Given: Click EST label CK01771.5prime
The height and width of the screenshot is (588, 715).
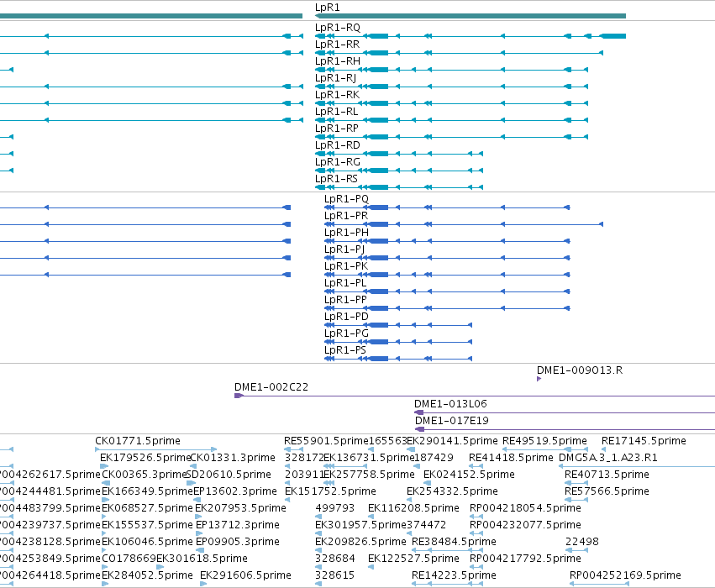Looking at the screenshot, I should 138,441.
